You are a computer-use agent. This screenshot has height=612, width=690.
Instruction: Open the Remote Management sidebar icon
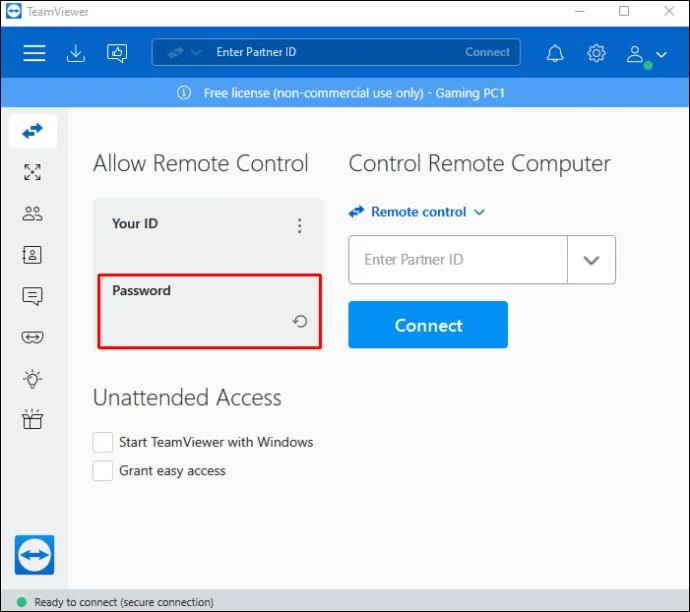click(33, 172)
